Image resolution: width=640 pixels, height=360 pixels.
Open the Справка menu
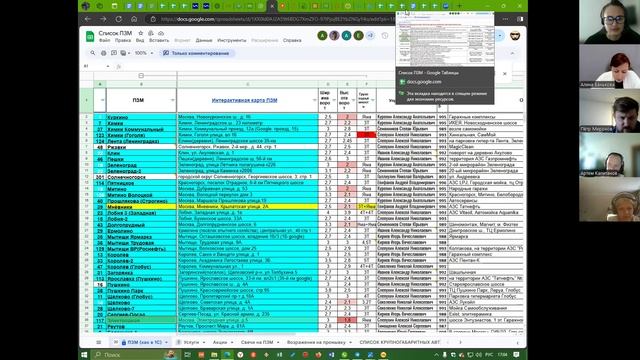tap(292, 40)
